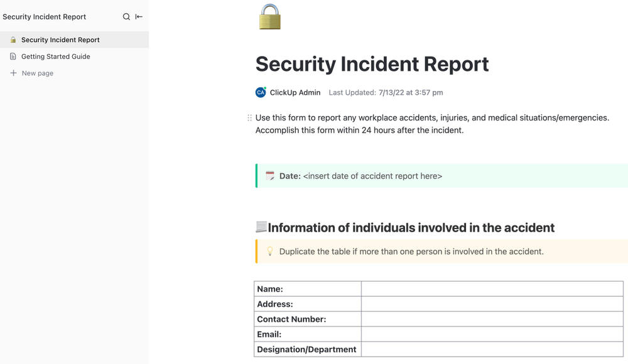
Task: Click the ClickUp Admin avatar
Action: click(261, 92)
